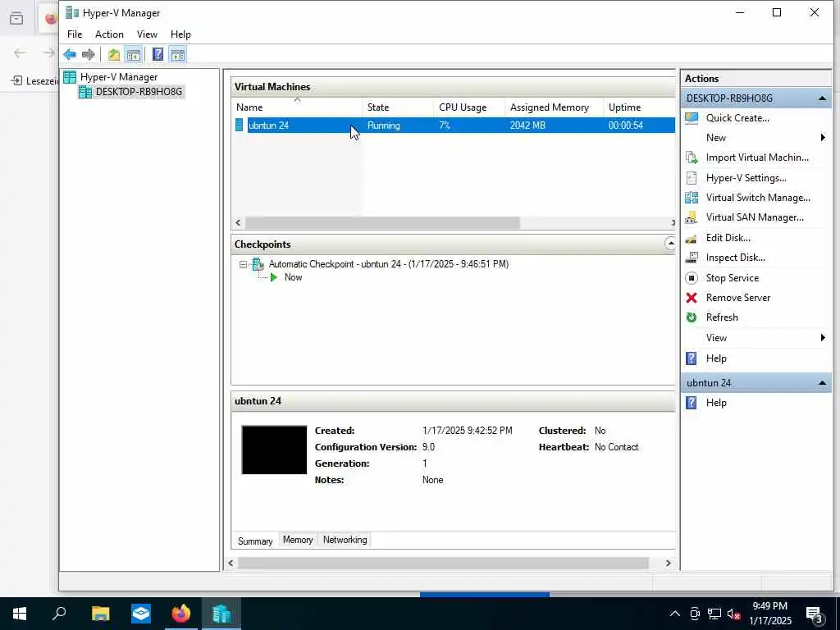Viewport: 840px width, 630px height.
Task: Toggle the Show/Hide Console Tree toolbar icon
Action: tap(134, 54)
